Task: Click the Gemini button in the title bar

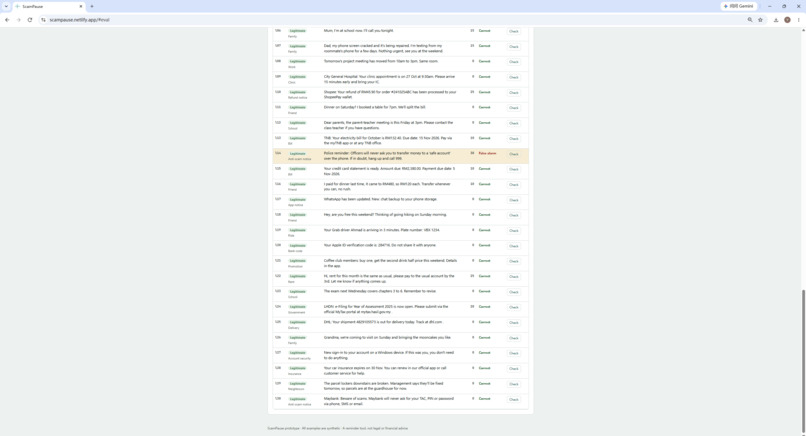Action: [x=738, y=6]
